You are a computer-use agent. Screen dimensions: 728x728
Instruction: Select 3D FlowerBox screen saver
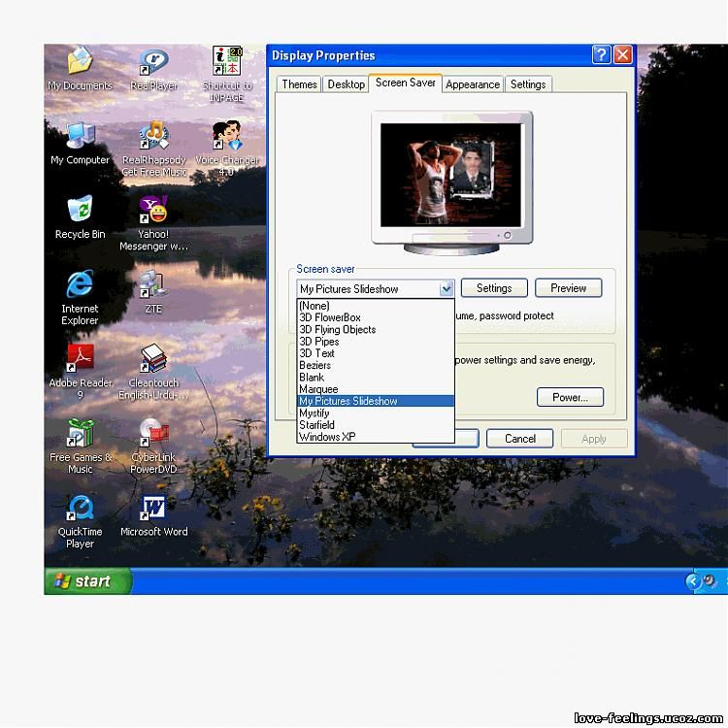(375, 317)
